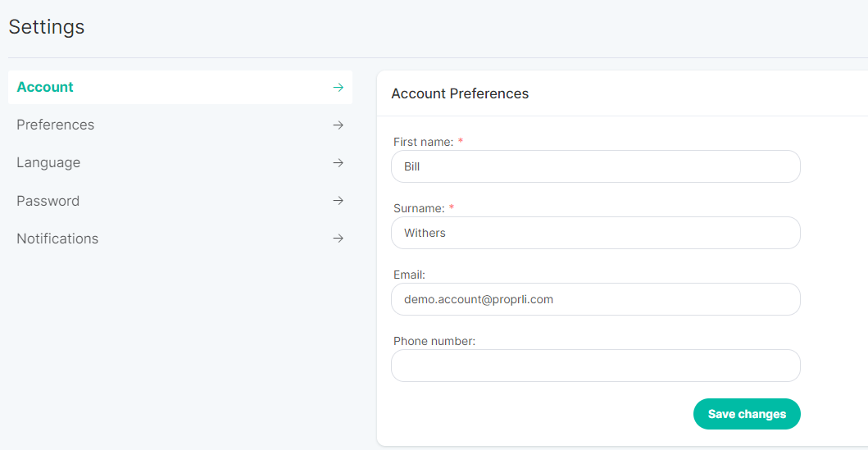Image resolution: width=868 pixels, height=450 pixels.
Task: Click the Surname label
Action: [419, 209]
